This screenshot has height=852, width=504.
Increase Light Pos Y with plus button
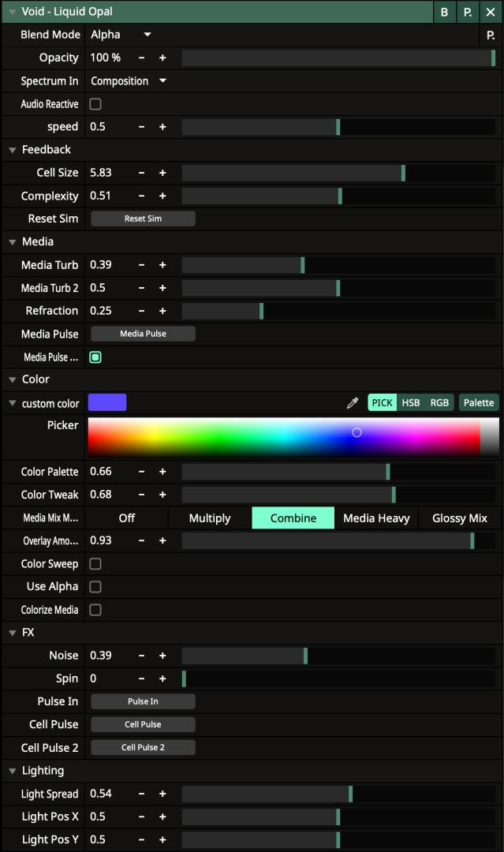[162, 839]
